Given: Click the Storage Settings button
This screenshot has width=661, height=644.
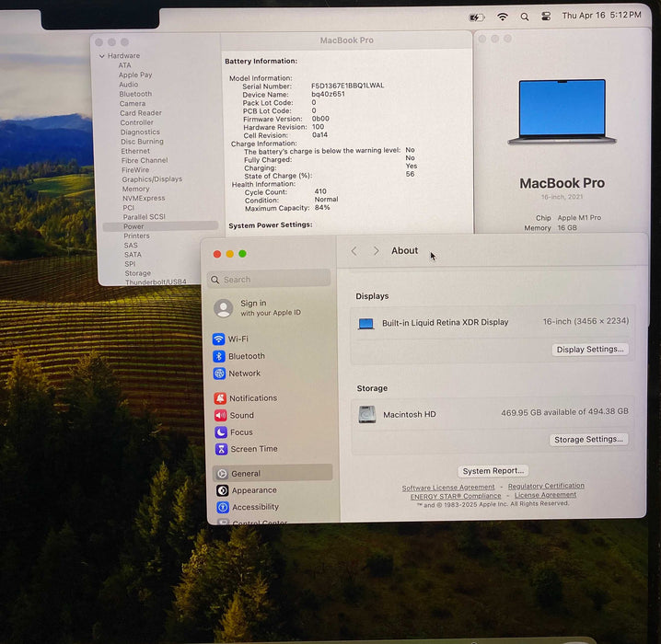Looking at the screenshot, I should pos(588,440).
